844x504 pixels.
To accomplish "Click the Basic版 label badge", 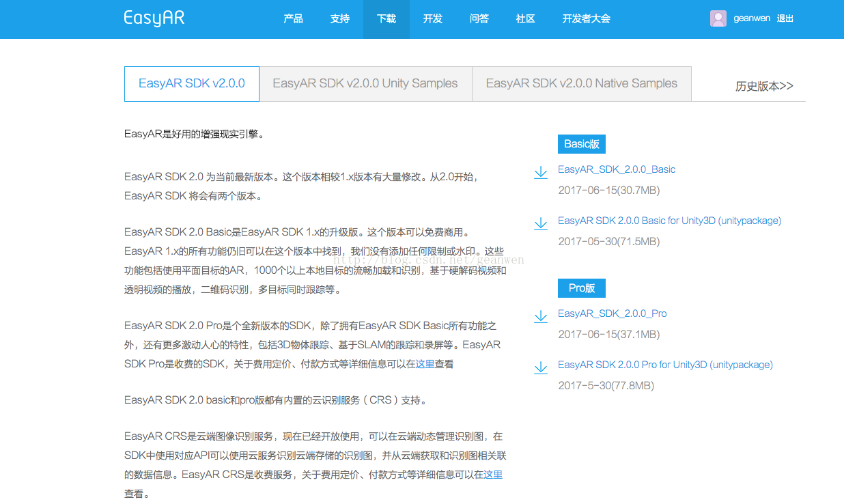I will pos(582,144).
